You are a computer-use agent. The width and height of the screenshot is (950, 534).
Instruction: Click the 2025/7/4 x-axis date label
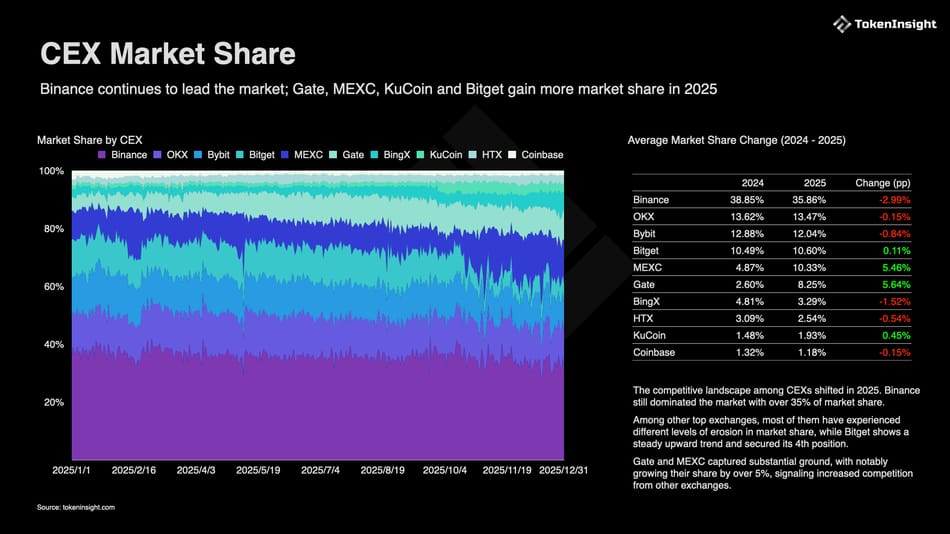coord(319,469)
